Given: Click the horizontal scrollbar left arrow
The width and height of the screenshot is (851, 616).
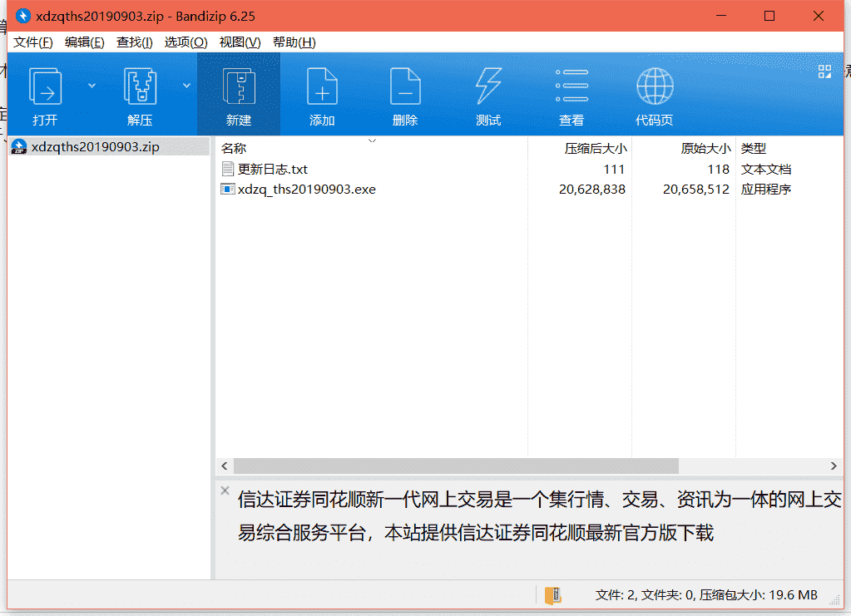Looking at the screenshot, I should 225,466.
